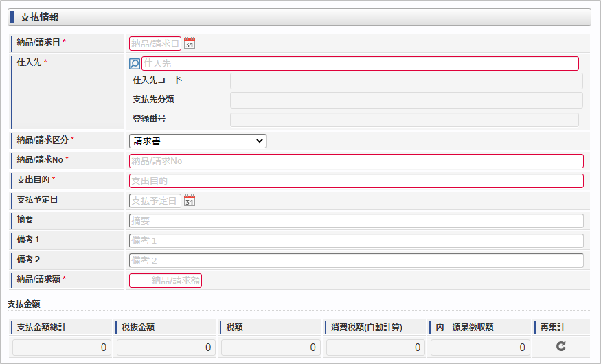This screenshot has width=601, height=364.
Task: Click the 仕入先コード read-only field
Action: point(407,81)
